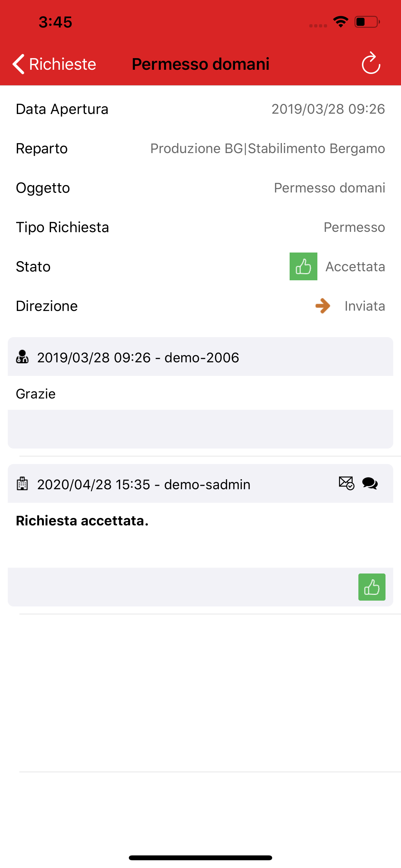401x868 pixels.
Task: Select the Data Apertura row
Action: 200,109
